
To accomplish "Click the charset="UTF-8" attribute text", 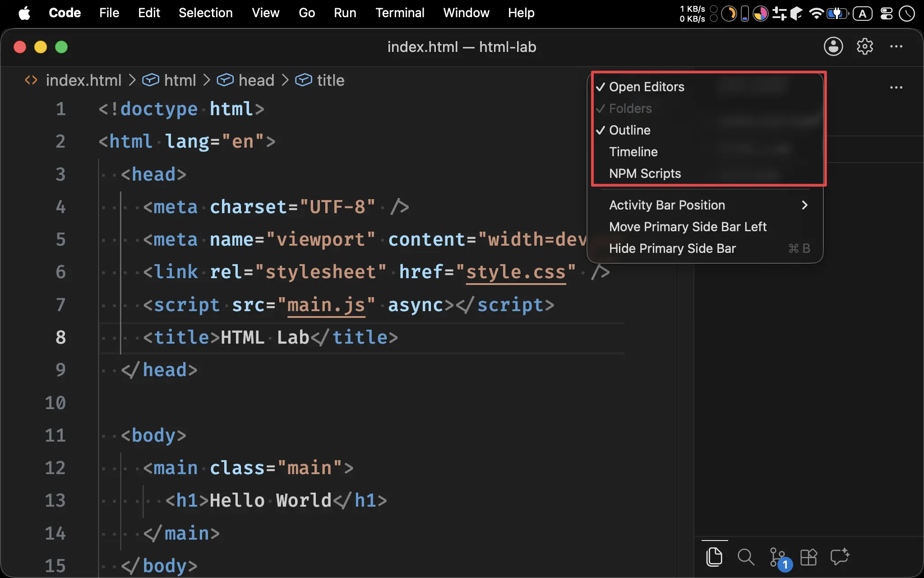I will (292, 207).
